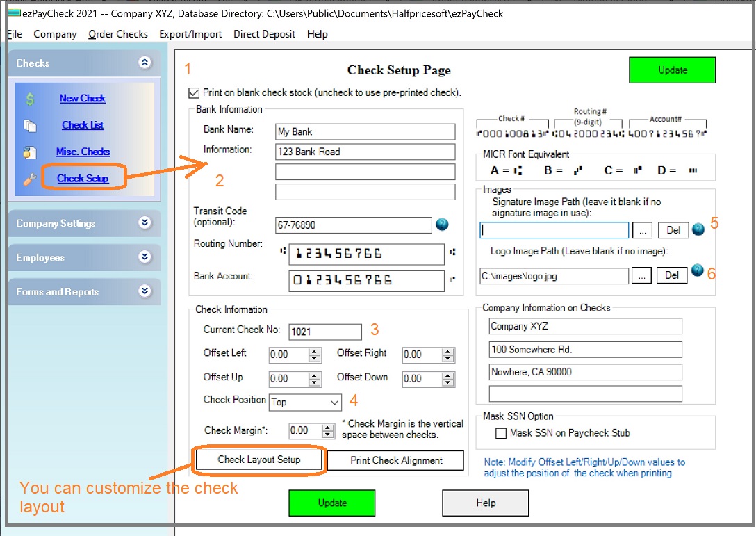Image resolution: width=756 pixels, height=536 pixels.
Task: Enable Mask SSN on Paycheck Stub
Action: click(x=501, y=433)
